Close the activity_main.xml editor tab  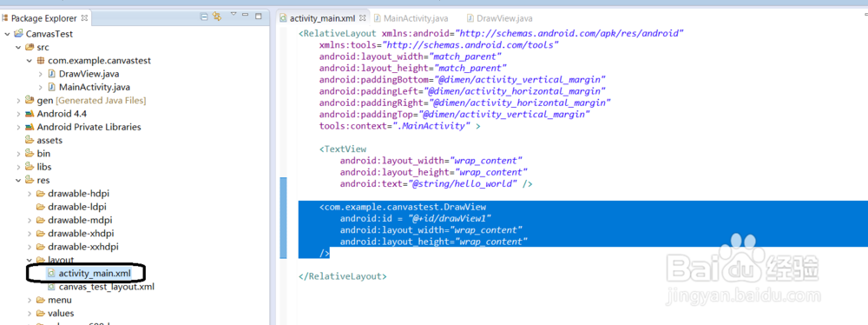pyautogui.click(x=363, y=17)
